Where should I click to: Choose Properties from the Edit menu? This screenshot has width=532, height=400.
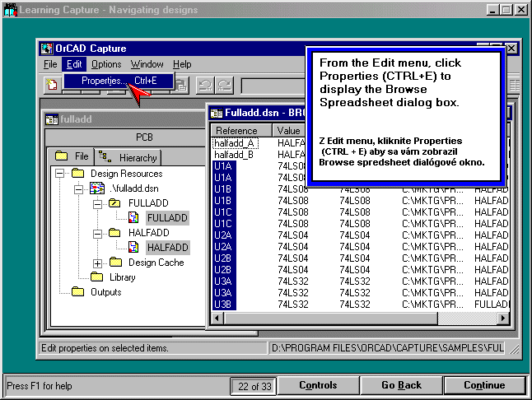click(104, 81)
